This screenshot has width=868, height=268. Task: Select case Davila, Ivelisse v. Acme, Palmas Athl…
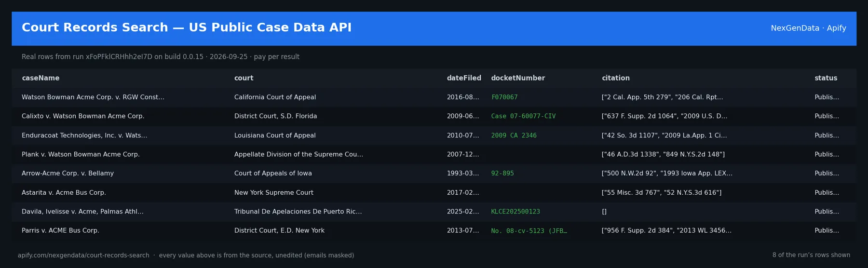point(82,212)
